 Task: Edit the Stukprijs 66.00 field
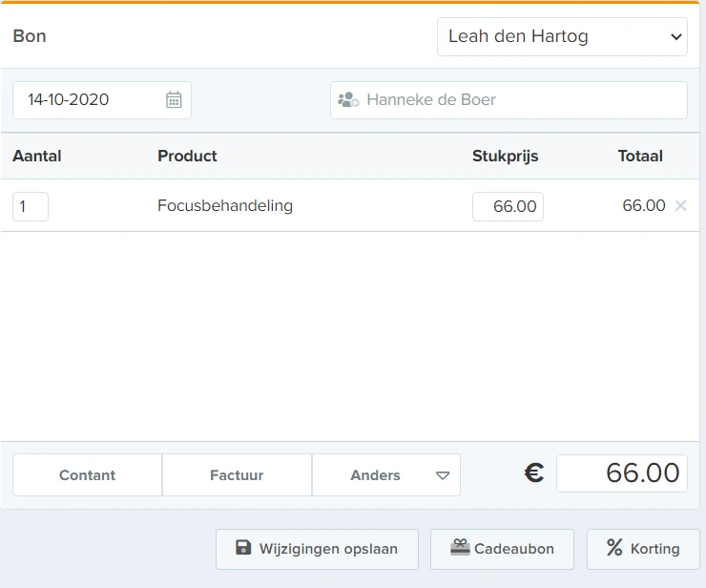(x=508, y=207)
